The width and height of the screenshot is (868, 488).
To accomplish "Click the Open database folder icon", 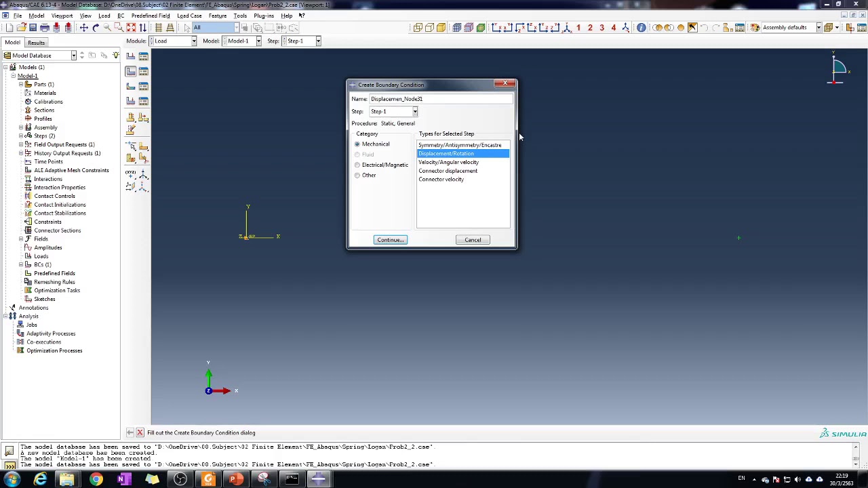I will click(21, 28).
